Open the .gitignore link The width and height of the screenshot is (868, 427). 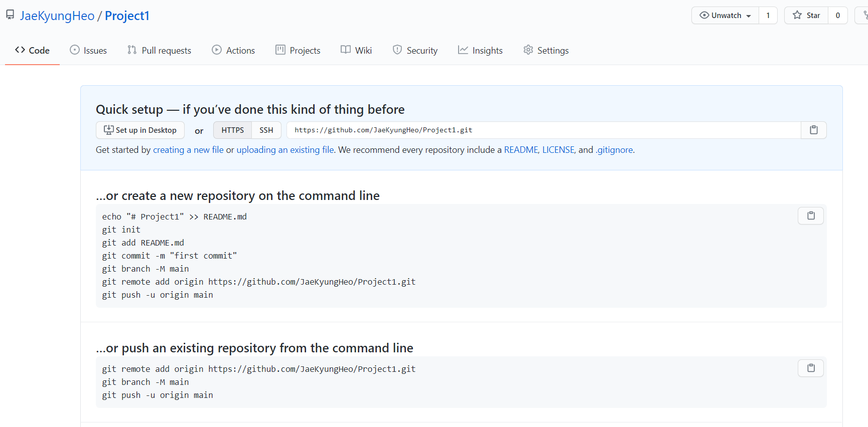click(x=614, y=150)
